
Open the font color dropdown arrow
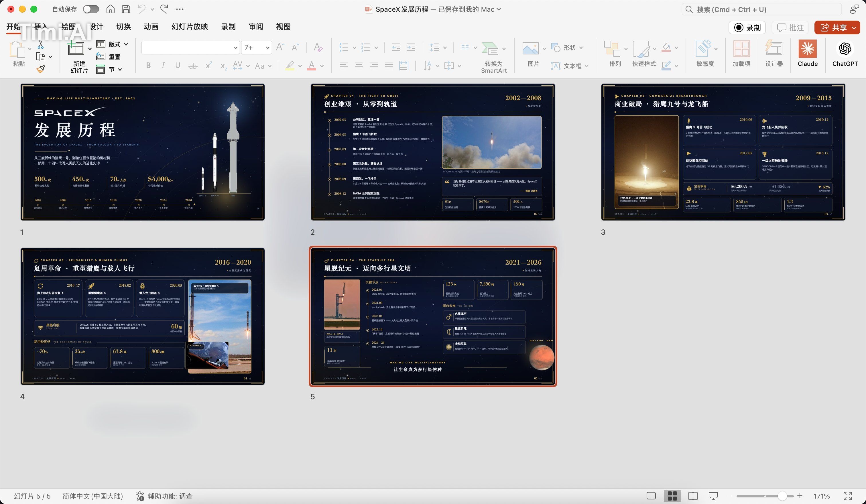[x=322, y=66]
